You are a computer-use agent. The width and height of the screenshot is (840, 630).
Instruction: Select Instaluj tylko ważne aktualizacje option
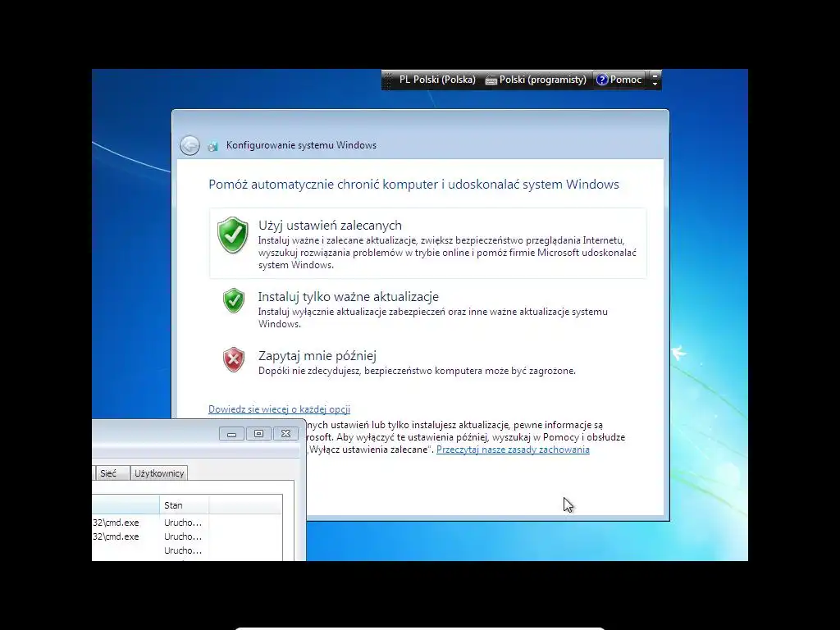(x=427, y=309)
